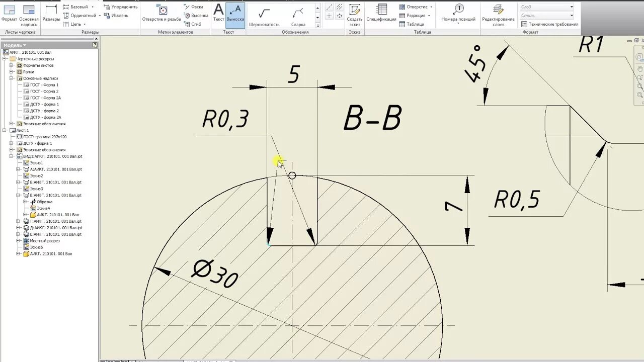The width and height of the screenshot is (644, 362).
Task: Collapse the Основные надписи node
Action: 11,78
